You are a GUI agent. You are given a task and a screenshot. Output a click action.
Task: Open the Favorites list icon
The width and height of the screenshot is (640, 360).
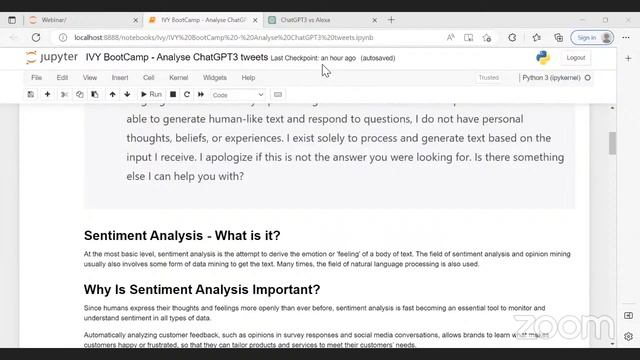click(x=536, y=38)
